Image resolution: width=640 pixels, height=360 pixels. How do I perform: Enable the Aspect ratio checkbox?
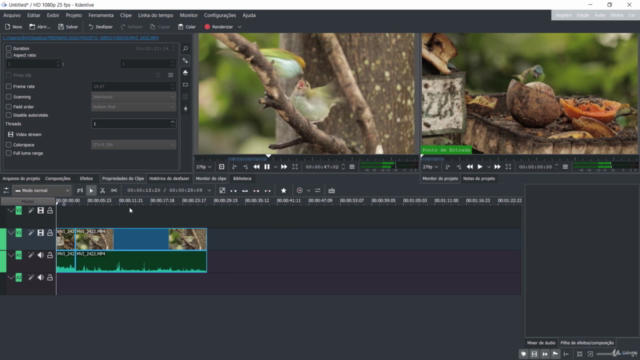click(x=9, y=55)
